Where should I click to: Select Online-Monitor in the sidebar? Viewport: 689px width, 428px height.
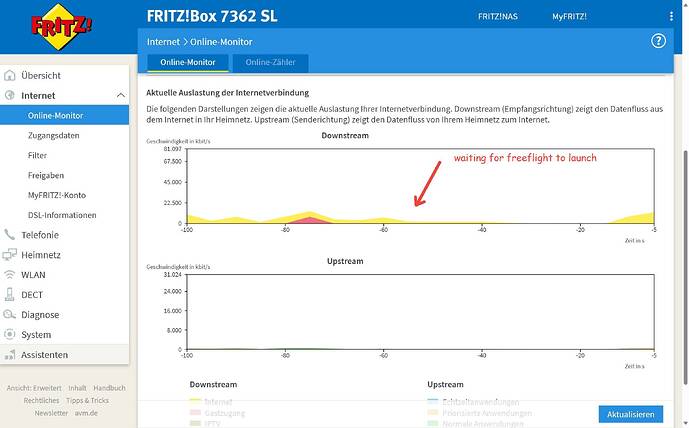pos(65,115)
